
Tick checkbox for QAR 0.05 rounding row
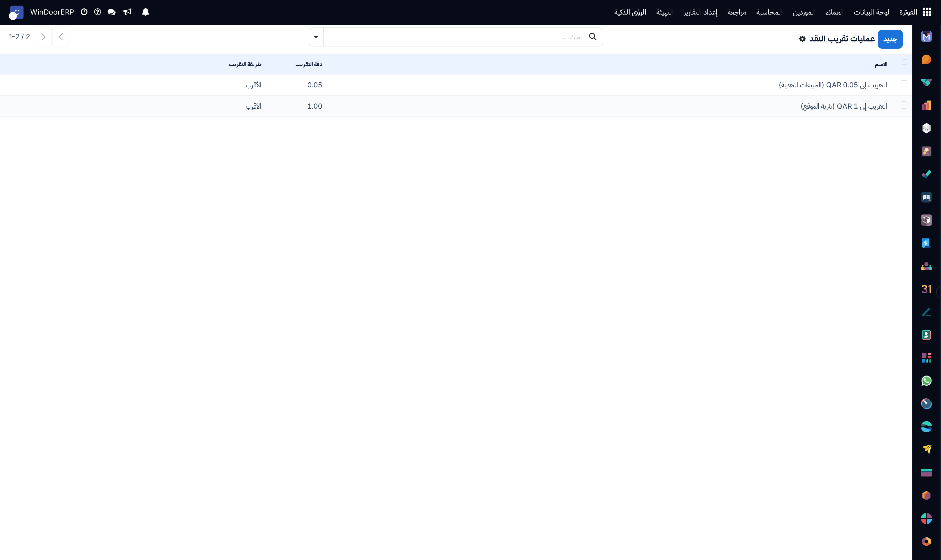point(904,84)
